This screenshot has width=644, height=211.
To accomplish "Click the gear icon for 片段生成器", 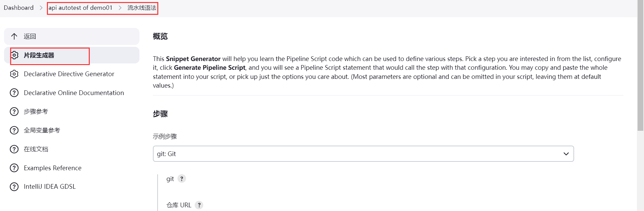I will [15, 55].
